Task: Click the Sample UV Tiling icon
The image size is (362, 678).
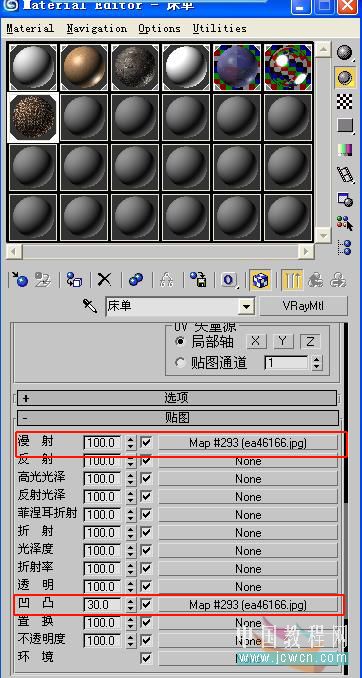Action: click(x=344, y=126)
